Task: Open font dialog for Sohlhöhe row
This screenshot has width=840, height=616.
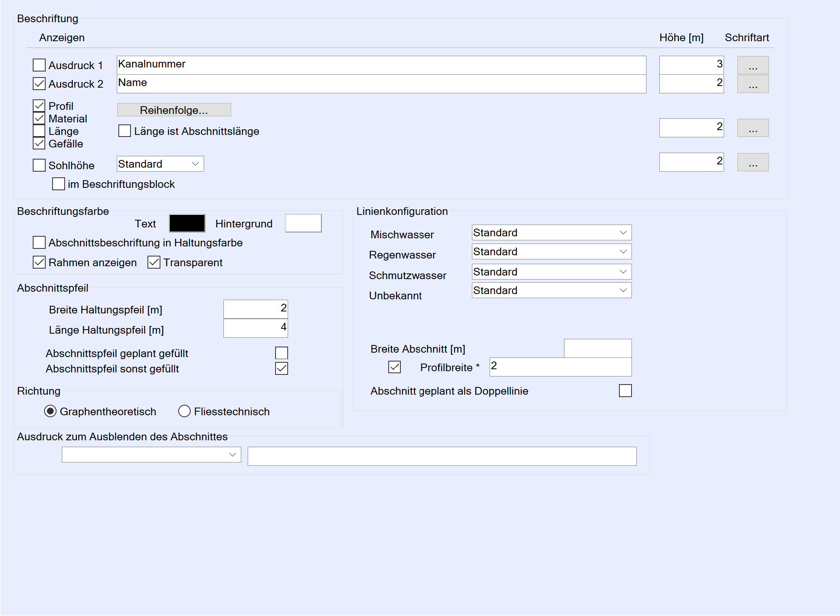Action: tap(752, 162)
